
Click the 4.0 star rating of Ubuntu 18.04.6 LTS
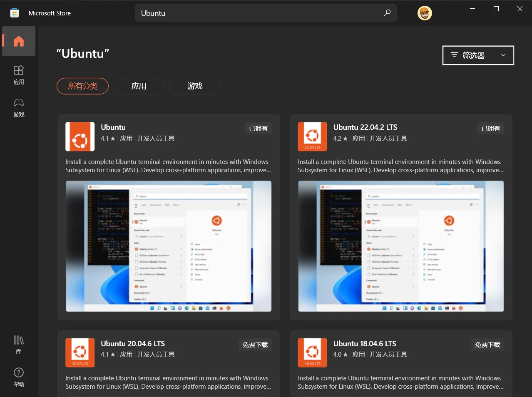341,355
